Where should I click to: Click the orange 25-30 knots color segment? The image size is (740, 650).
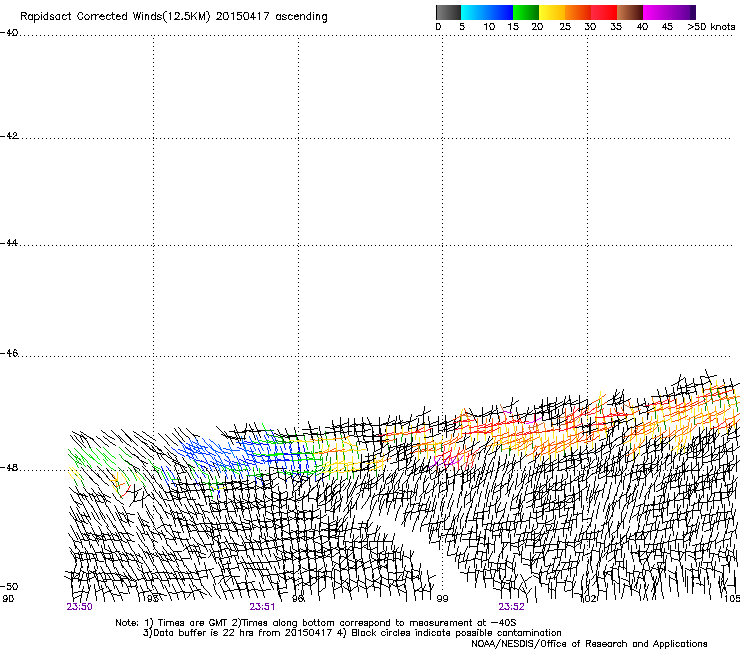[x=578, y=12]
